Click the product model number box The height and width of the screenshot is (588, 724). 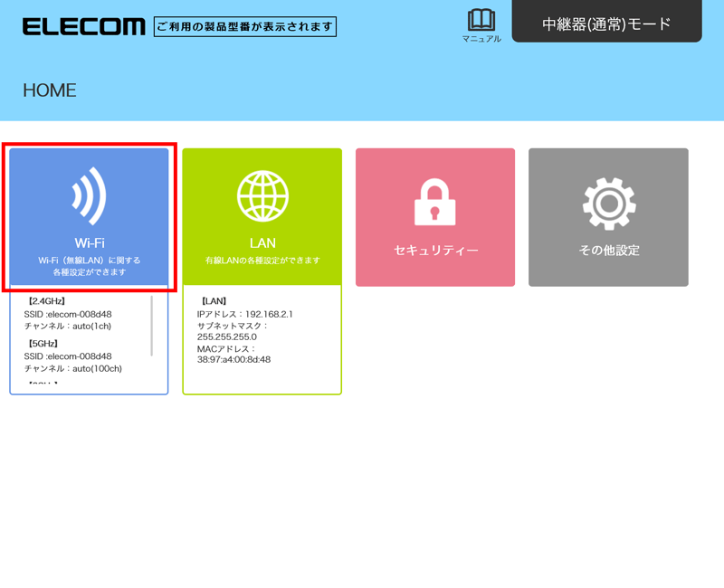coord(244,26)
